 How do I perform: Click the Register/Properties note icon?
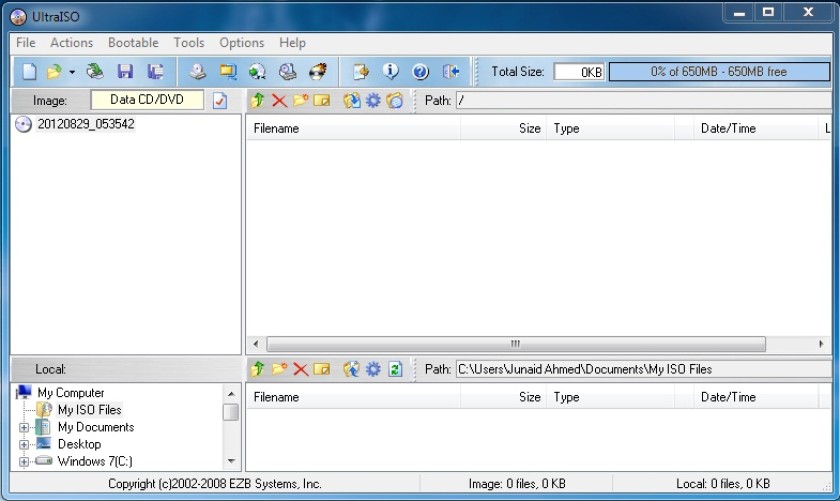click(361, 71)
